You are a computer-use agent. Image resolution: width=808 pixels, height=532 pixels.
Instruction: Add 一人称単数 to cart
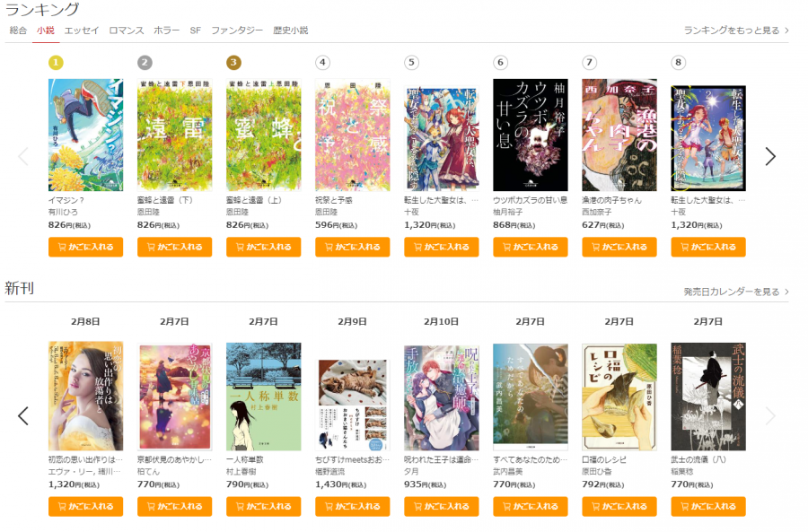point(263,506)
